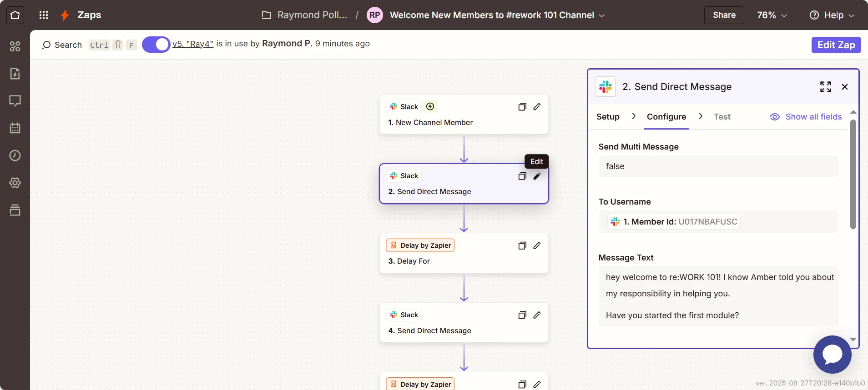
Task: Click the Send Multi Message false field
Action: coord(718,166)
